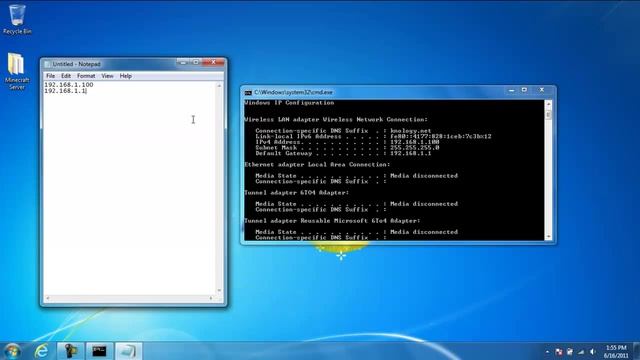
Task: Click the 192.168.1.1 line in Notepad
Action: pyautogui.click(x=65, y=91)
